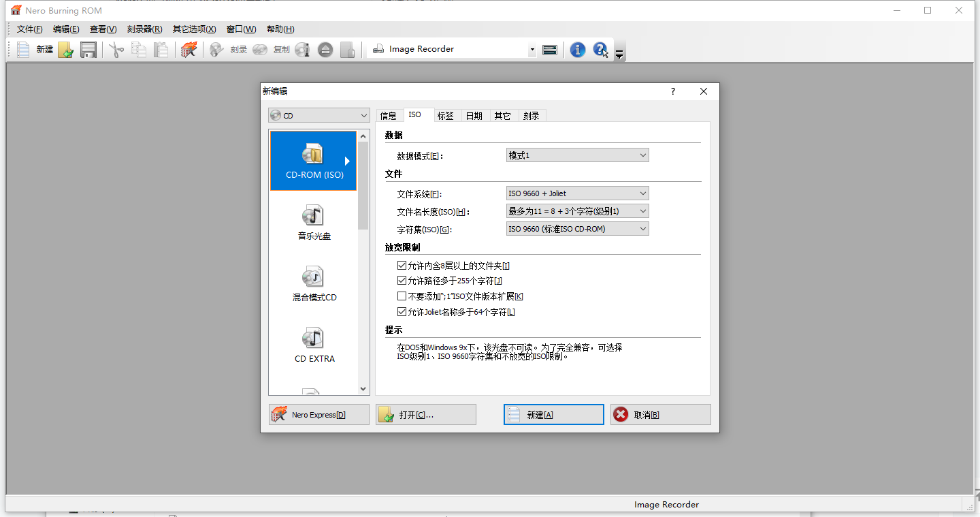Image resolution: width=980 pixels, height=517 pixels.
Task: Launch Nero Express from toolbar flame icon
Action: pyautogui.click(x=189, y=49)
